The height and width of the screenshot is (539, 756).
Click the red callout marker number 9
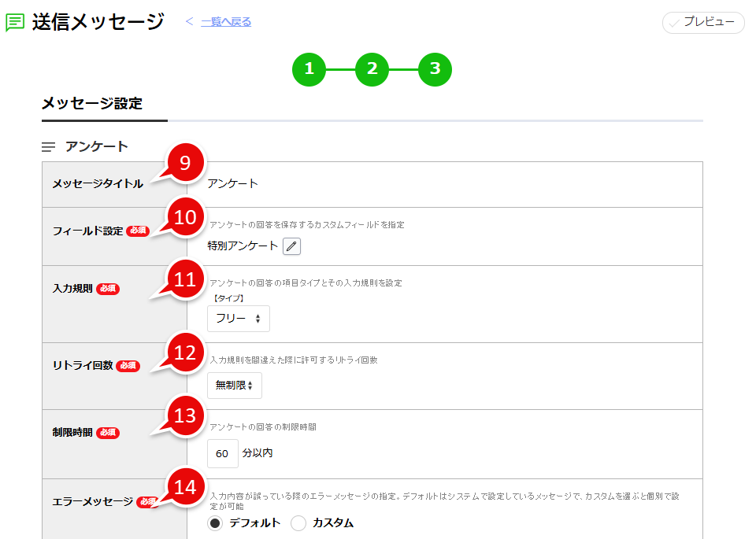(184, 164)
